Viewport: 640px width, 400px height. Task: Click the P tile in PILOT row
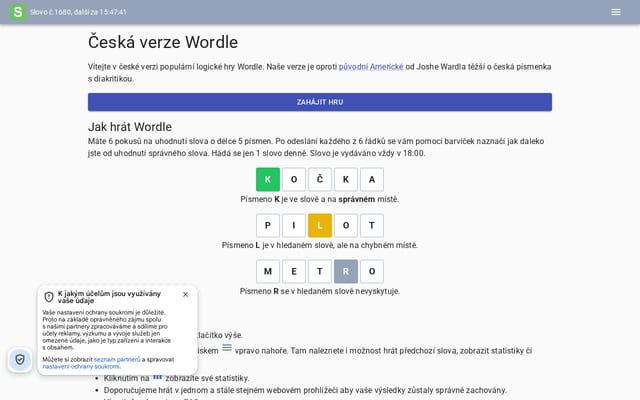pos(268,225)
